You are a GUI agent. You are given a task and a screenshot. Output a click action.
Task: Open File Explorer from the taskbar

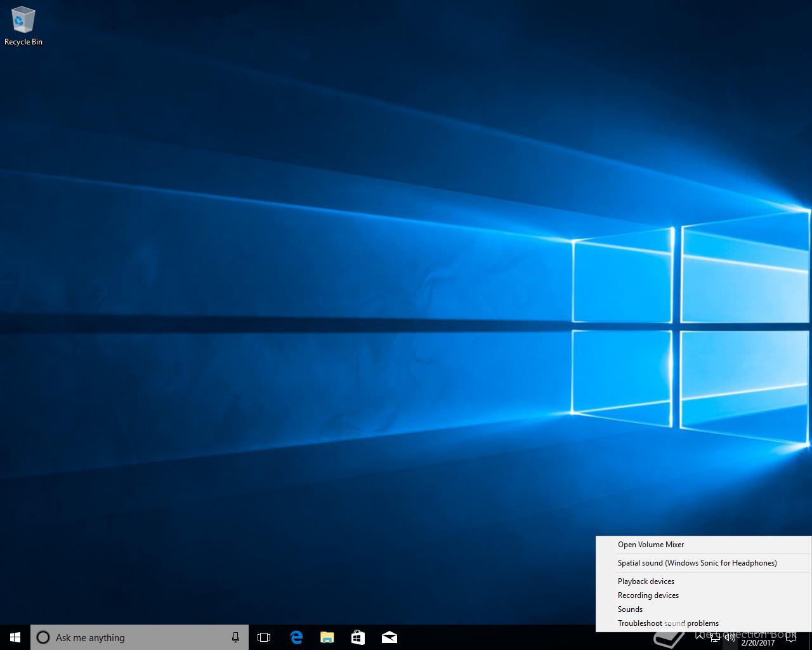(x=327, y=637)
